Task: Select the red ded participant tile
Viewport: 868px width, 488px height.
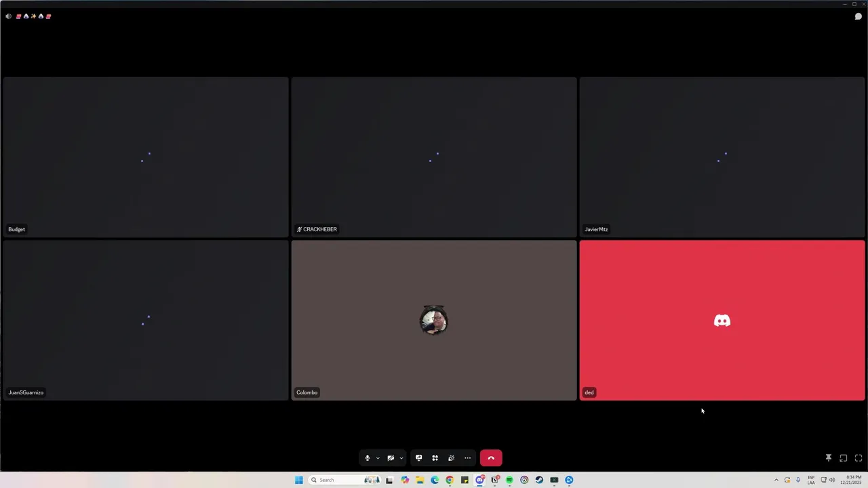Action: pyautogui.click(x=722, y=321)
